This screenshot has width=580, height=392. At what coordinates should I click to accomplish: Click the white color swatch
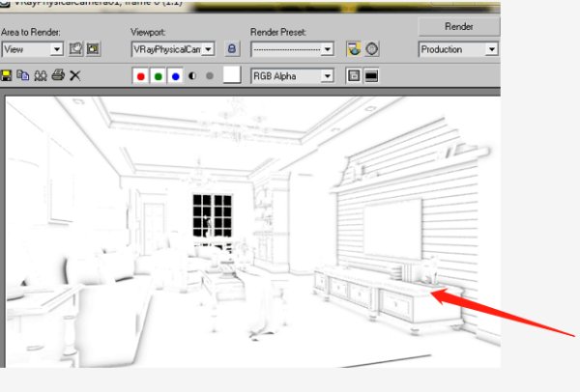232,75
